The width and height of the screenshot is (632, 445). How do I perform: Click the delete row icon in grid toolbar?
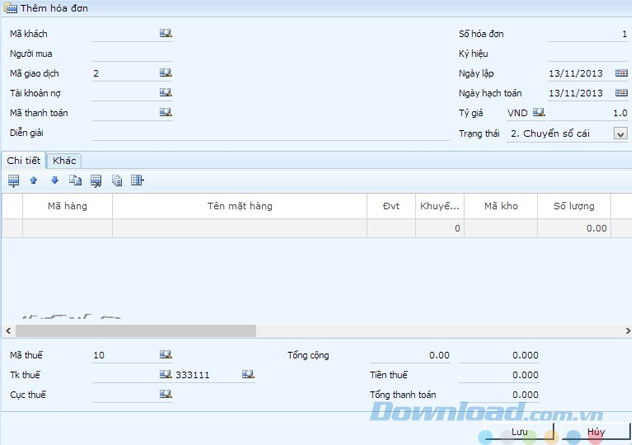point(96,181)
